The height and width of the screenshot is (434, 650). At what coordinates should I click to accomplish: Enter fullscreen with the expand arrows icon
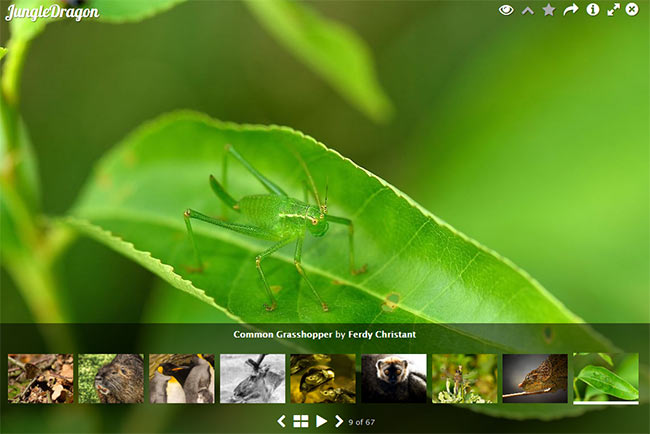point(614,10)
